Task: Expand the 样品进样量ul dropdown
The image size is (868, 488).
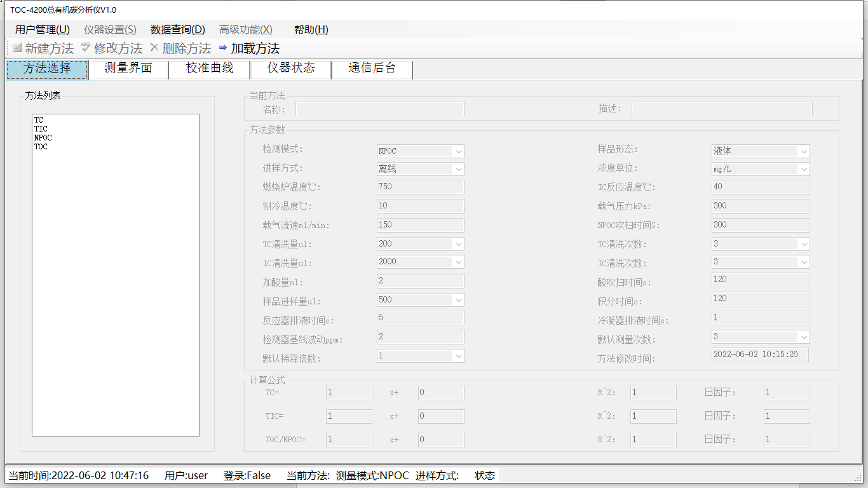Action: coord(458,300)
